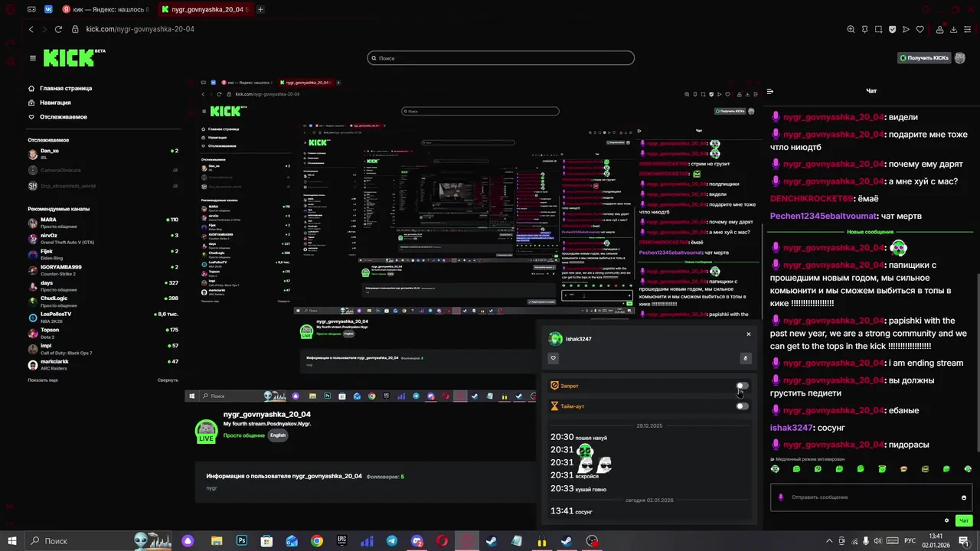Viewport: 980px width, 551px height.
Task: Open recommended channel Topson
Action: 103,332
